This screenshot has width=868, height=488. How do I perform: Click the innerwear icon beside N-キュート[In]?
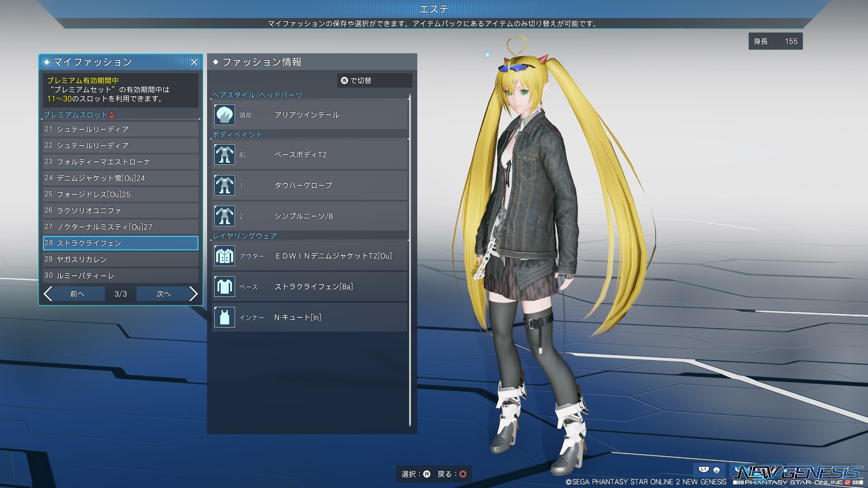coord(224,317)
